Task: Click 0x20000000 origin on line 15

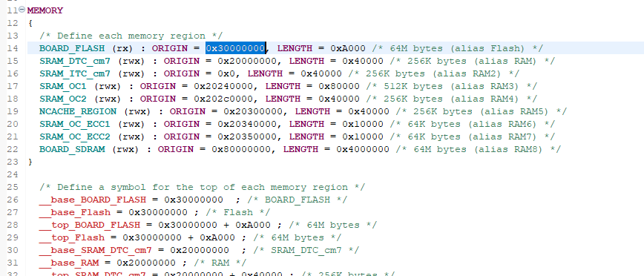Action: 247,61
